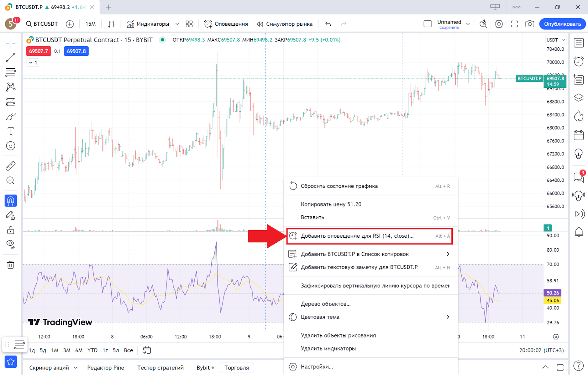Screen dimensions: 588x375
Task: Open indicator templates grid icon
Action: point(189,24)
